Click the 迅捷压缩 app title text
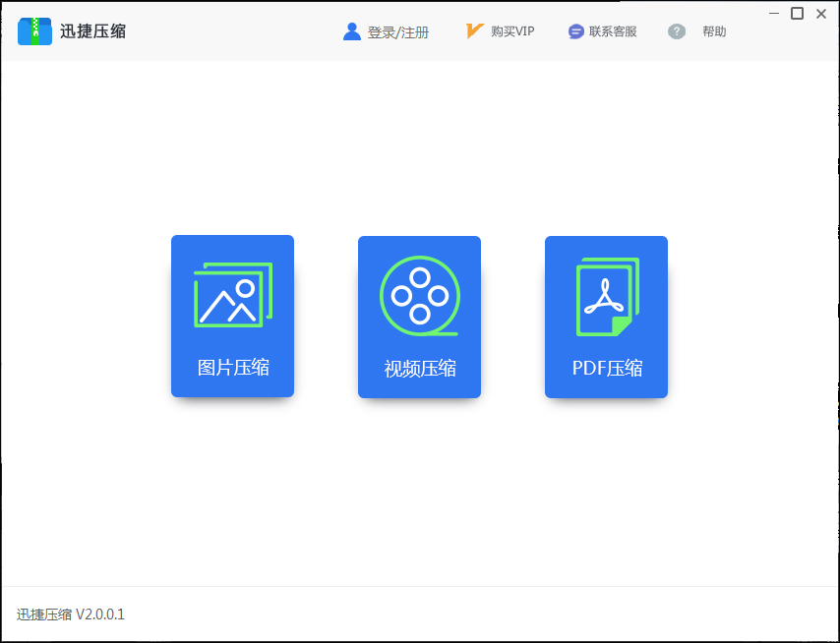This screenshot has width=840, height=643. click(x=93, y=31)
